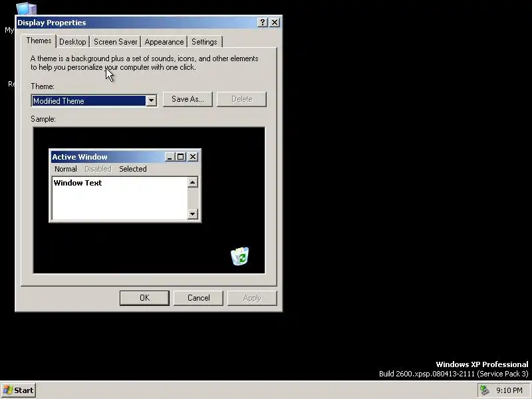The image size is (532, 399).
Task: Click the Apply button
Action: click(252, 298)
